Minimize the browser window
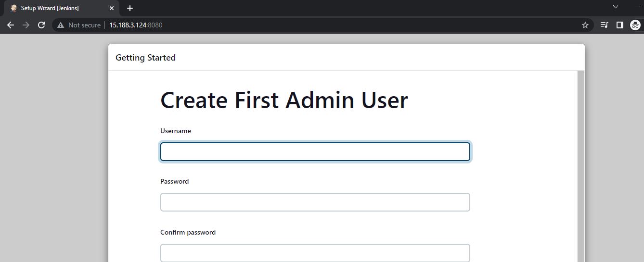The width and height of the screenshot is (644, 262). coord(638,7)
